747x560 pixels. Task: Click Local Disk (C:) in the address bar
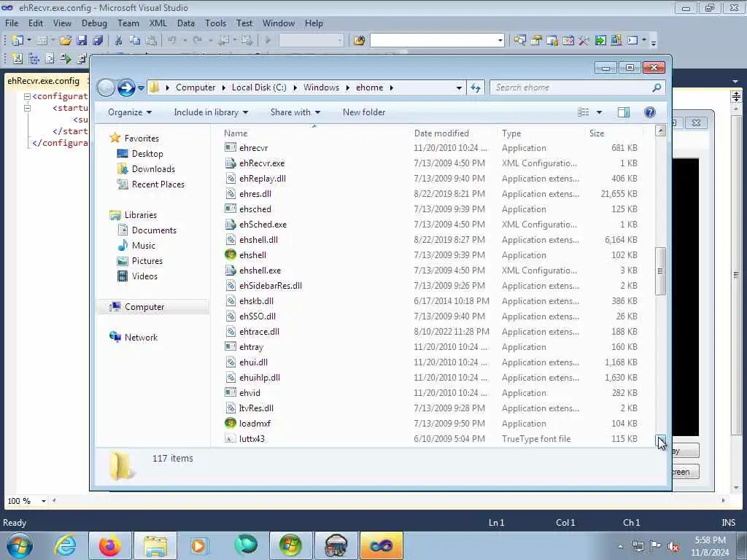pyautogui.click(x=259, y=87)
